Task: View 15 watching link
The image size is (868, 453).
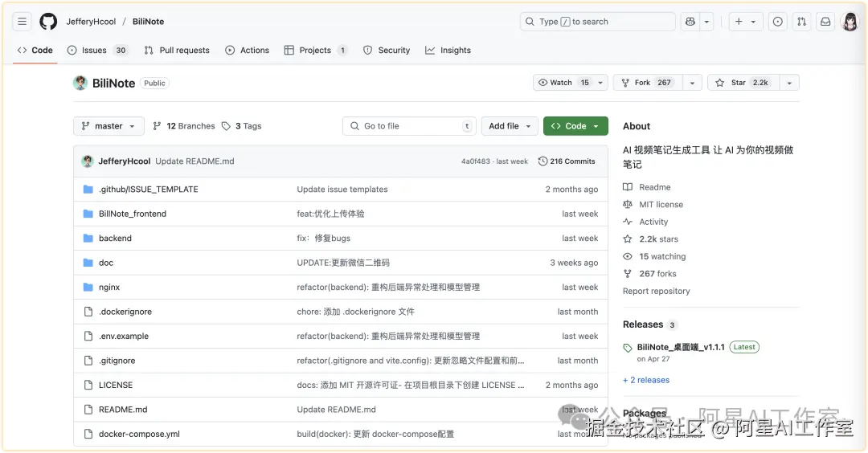Action: click(654, 257)
